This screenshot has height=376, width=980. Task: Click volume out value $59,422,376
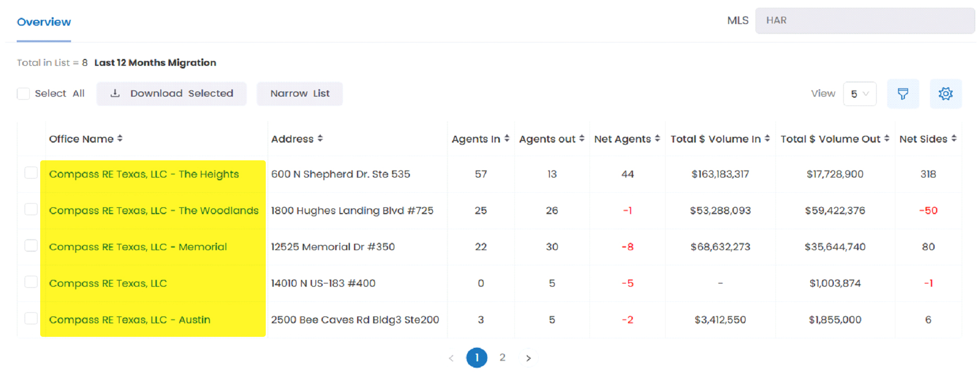click(835, 210)
